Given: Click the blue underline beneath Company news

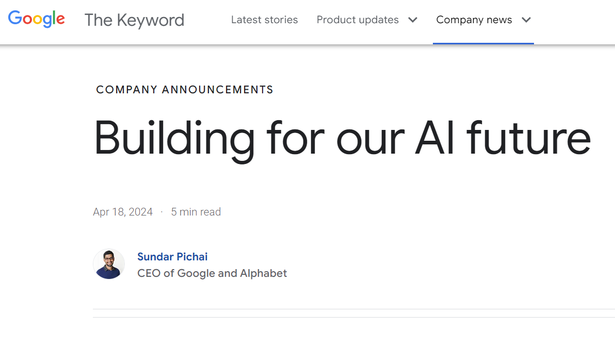Looking at the screenshot, I should pos(483,43).
